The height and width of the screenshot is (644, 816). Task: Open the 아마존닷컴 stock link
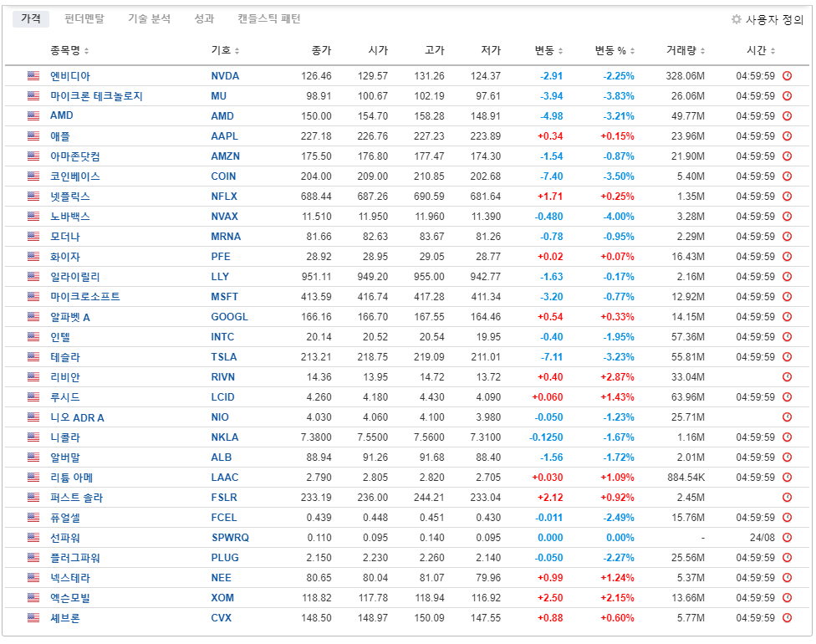click(75, 156)
